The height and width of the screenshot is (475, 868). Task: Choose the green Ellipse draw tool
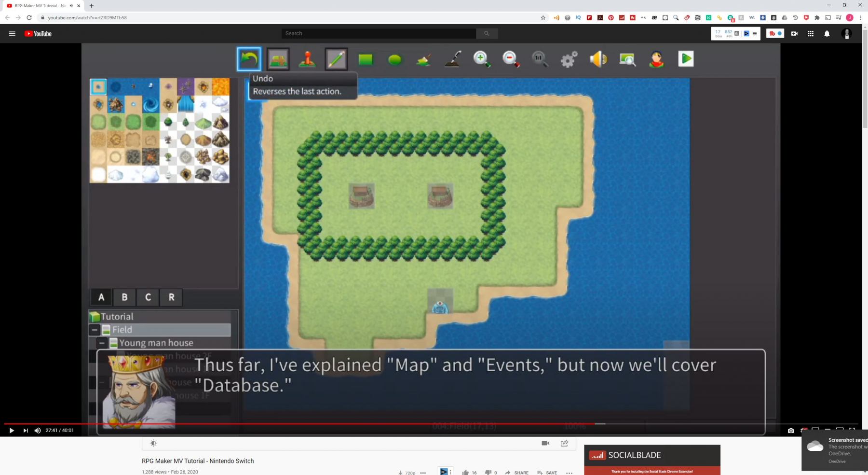point(394,59)
